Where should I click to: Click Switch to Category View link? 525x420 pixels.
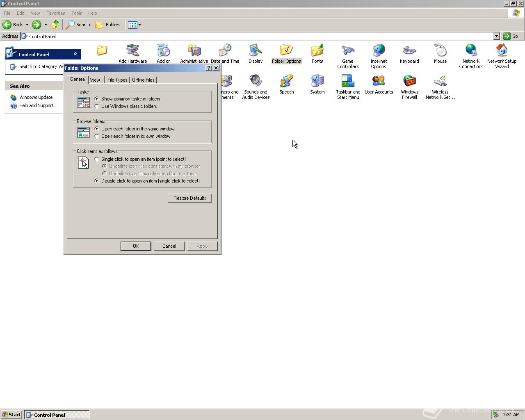click(x=41, y=66)
